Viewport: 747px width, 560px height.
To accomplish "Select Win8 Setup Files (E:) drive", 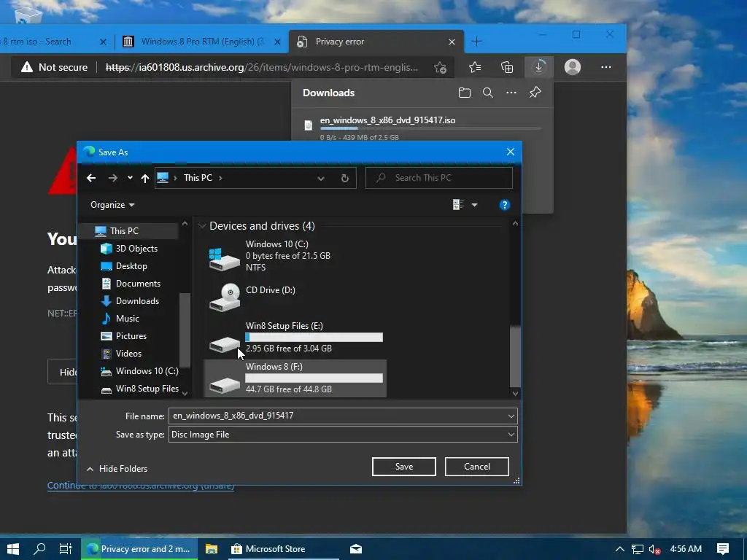I will (295, 337).
